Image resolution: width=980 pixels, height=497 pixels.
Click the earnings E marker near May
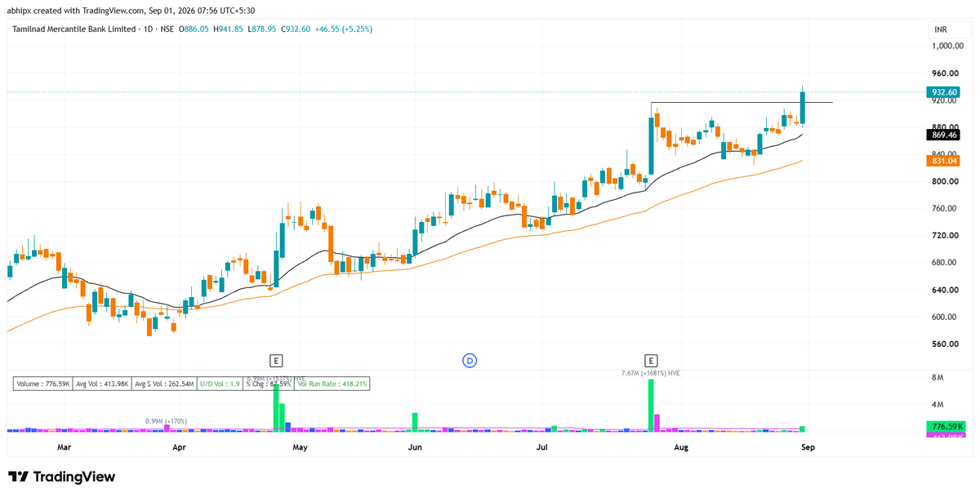pos(277,360)
